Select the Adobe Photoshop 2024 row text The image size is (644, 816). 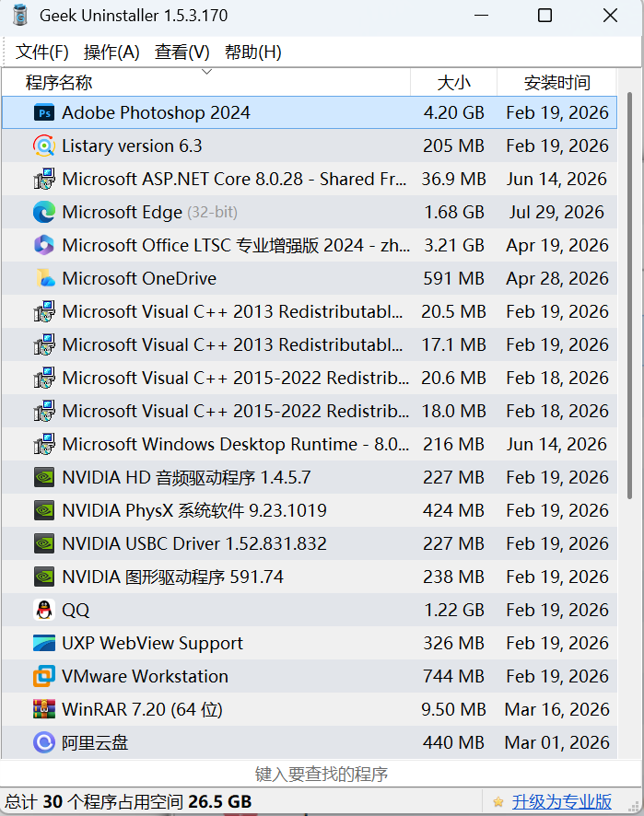[x=156, y=113]
